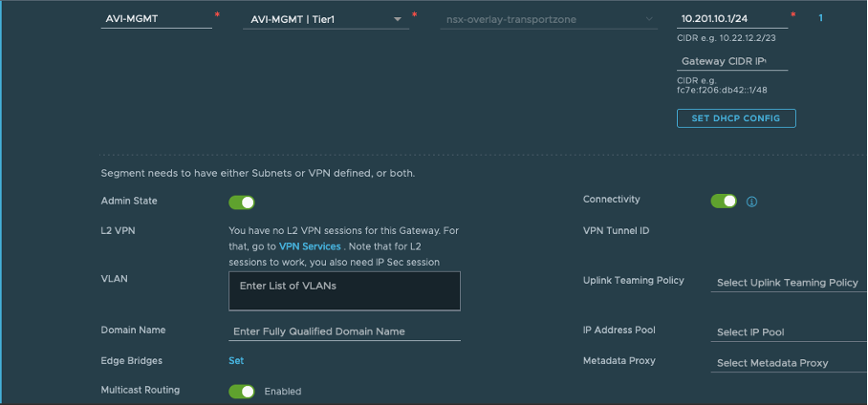Expand the Select Uplink Teaming Policy dropdown
The height and width of the screenshot is (405, 868).
[x=789, y=283]
